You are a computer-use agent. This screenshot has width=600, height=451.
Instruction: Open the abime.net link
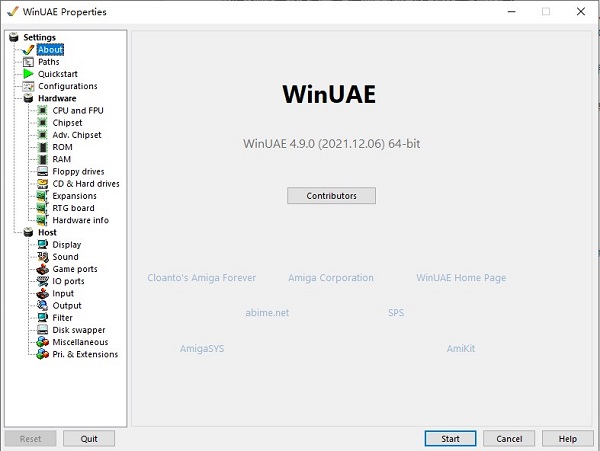(x=267, y=313)
